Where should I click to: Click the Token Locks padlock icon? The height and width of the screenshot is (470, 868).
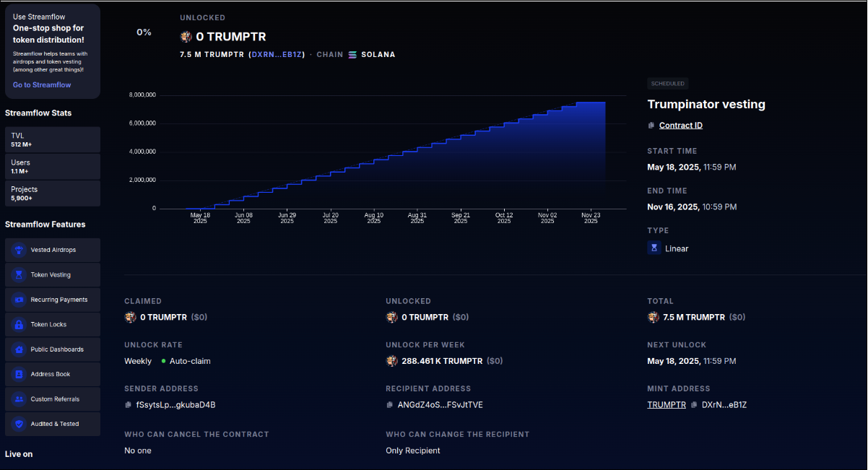tap(18, 325)
